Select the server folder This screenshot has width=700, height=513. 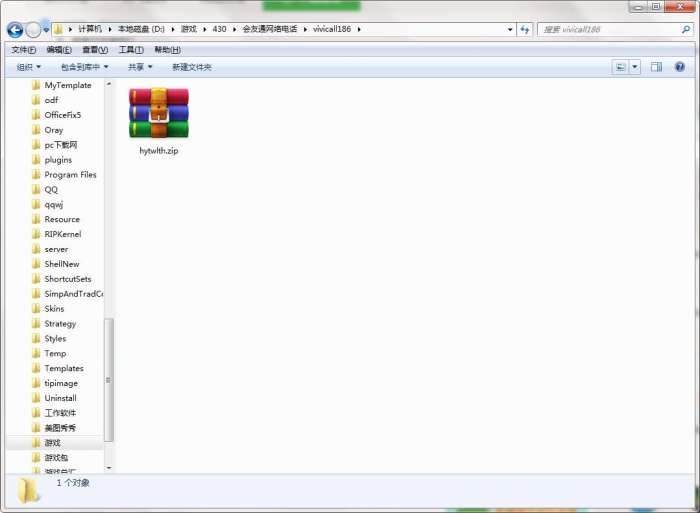[x=56, y=249]
